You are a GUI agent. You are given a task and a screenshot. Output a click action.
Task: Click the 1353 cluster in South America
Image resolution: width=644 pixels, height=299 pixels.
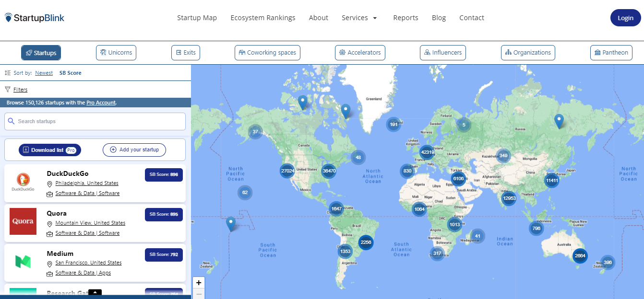[345, 252]
